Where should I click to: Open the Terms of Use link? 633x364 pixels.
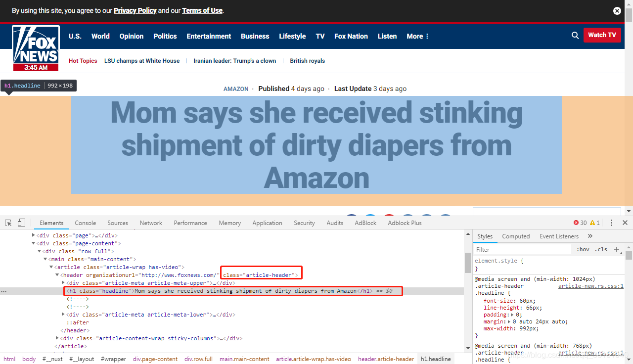click(202, 10)
